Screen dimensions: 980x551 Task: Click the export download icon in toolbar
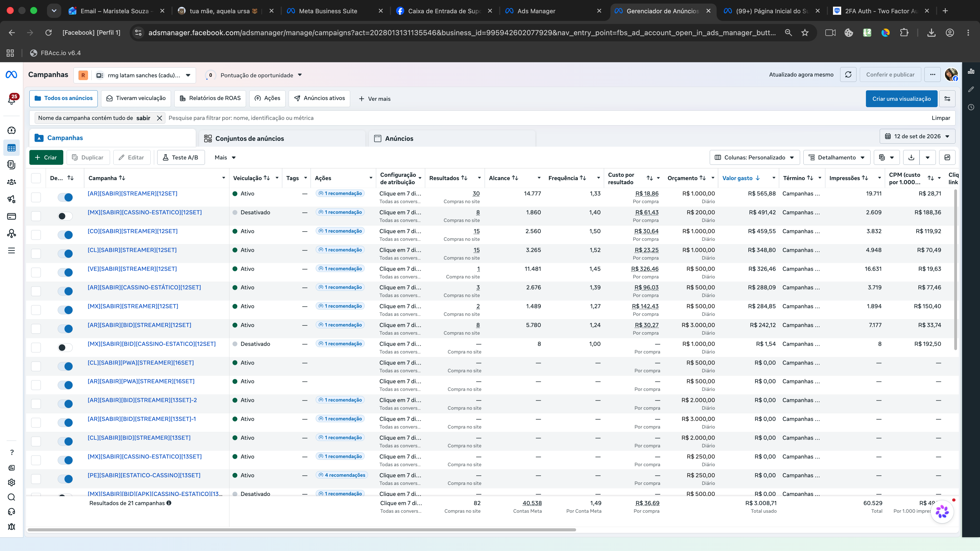click(x=911, y=157)
